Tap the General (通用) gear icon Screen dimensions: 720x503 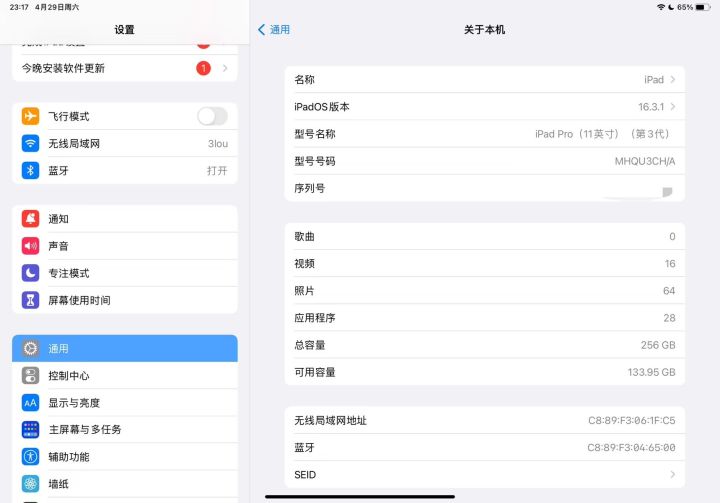pos(30,348)
